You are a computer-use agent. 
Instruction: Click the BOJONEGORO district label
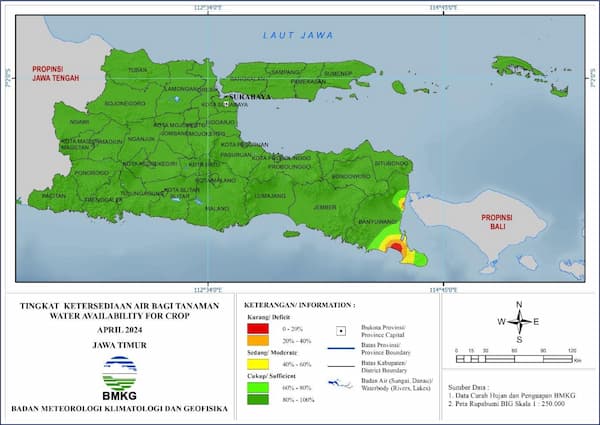click(125, 104)
